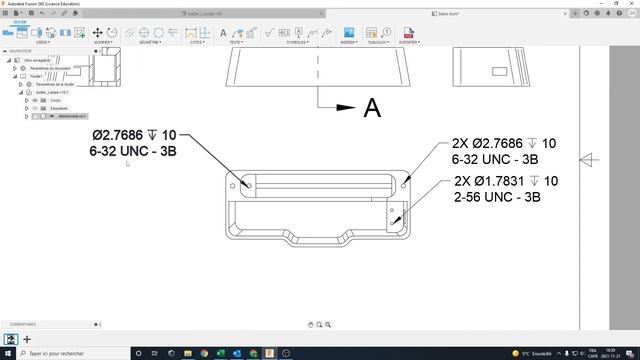Collapse the Feuille1 tree node

coord(15,76)
